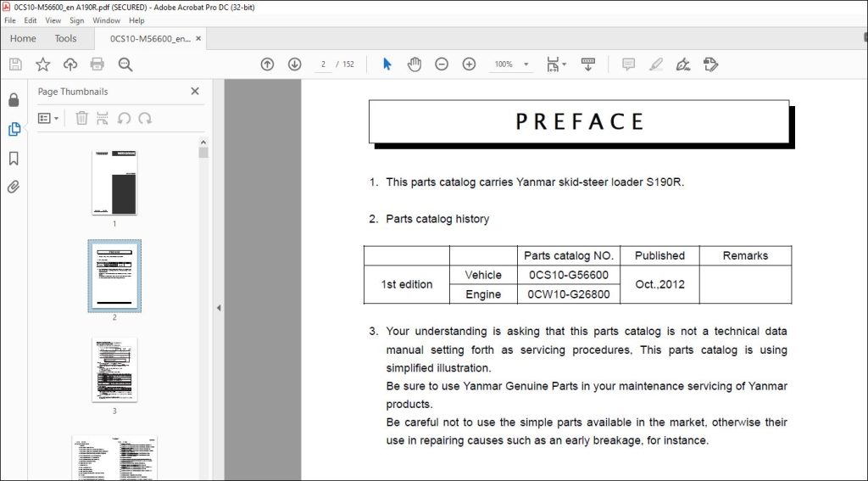Switch to the Tools tab
The image size is (868, 481).
tap(65, 38)
